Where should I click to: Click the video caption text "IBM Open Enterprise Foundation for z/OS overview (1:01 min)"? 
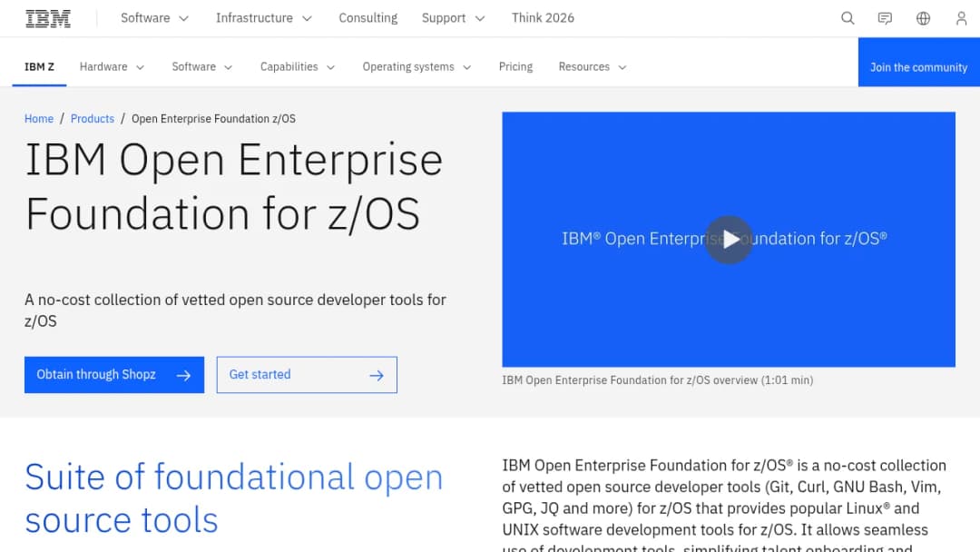coord(658,380)
